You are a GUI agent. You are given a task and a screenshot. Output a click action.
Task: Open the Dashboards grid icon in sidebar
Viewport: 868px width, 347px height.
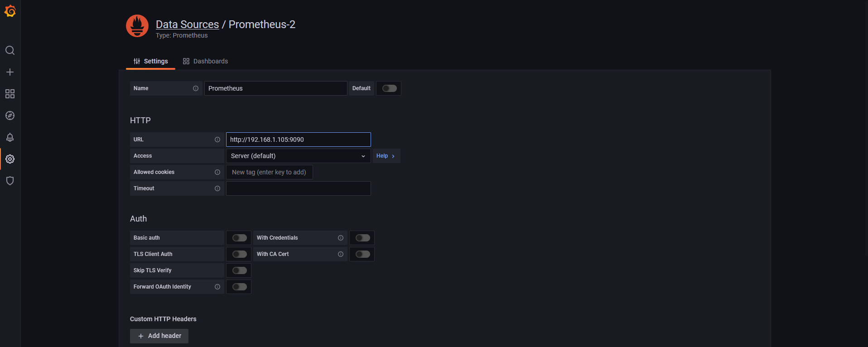click(10, 94)
